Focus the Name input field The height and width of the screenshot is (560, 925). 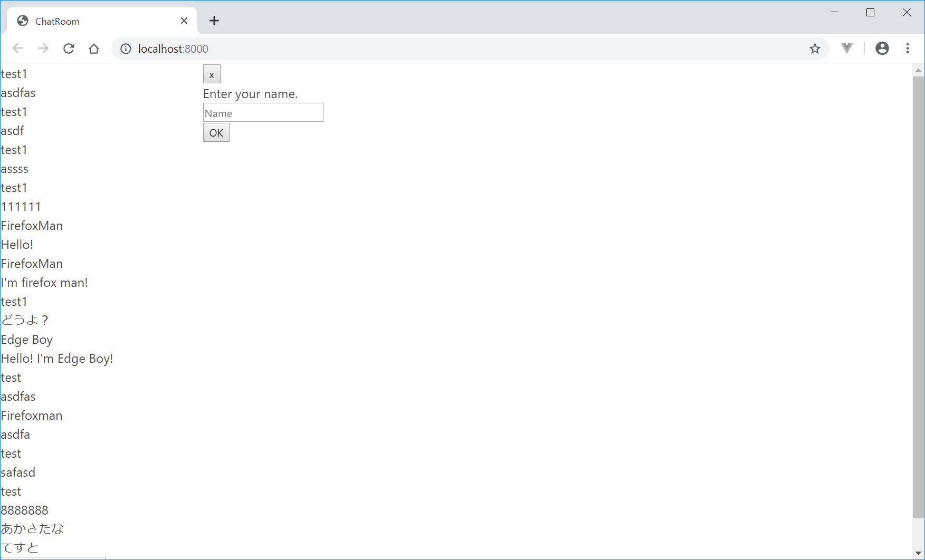pos(263,113)
